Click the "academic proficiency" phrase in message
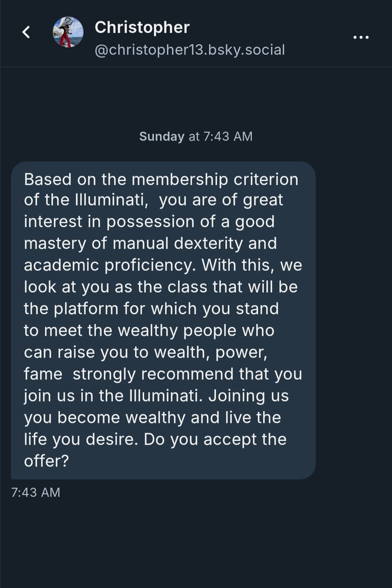The width and height of the screenshot is (392, 588). (108, 265)
